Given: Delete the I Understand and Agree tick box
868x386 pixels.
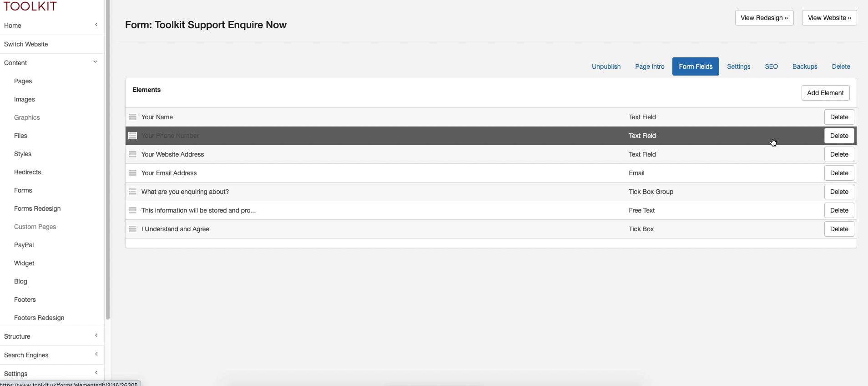Looking at the screenshot, I should (x=839, y=229).
